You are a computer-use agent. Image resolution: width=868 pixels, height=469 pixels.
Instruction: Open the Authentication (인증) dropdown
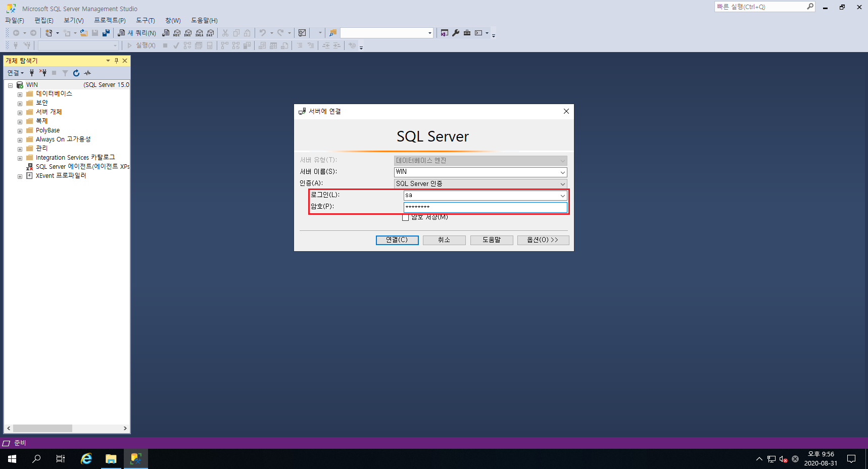tap(562, 184)
